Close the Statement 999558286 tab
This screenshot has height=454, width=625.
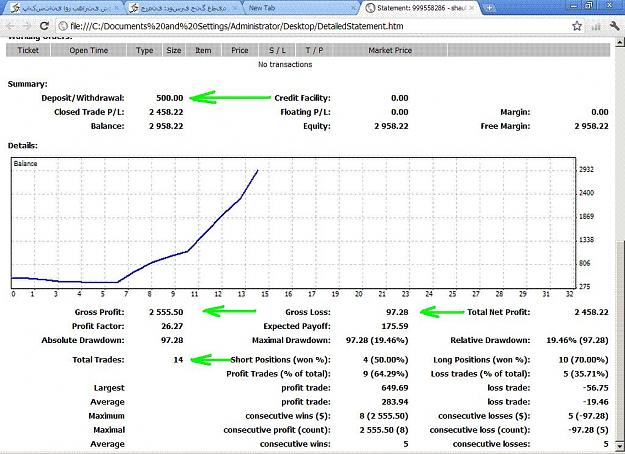tap(472, 8)
